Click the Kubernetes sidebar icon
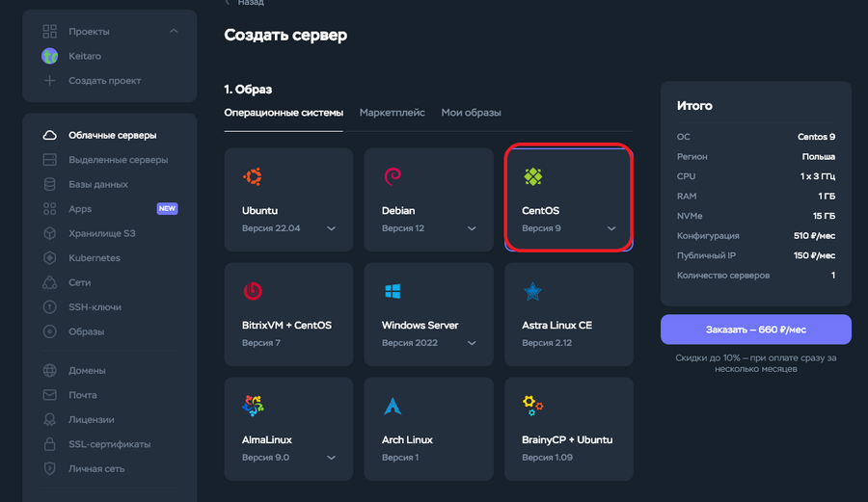This screenshot has height=502, width=868. click(x=50, y=258)
